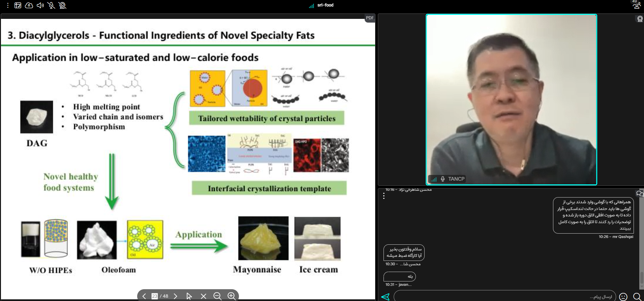Toggle the speaker sound
Viewport: 644px width, 301px height.
[x=40, y=5]
